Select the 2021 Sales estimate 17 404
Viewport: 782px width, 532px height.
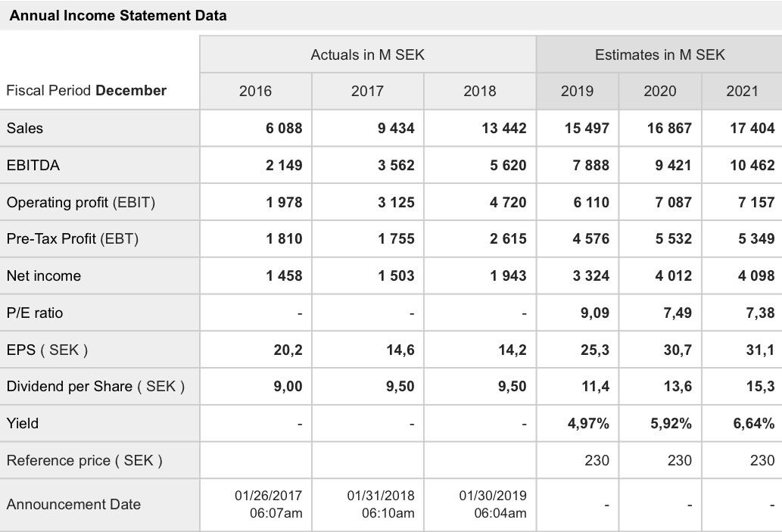coord(752,128)
